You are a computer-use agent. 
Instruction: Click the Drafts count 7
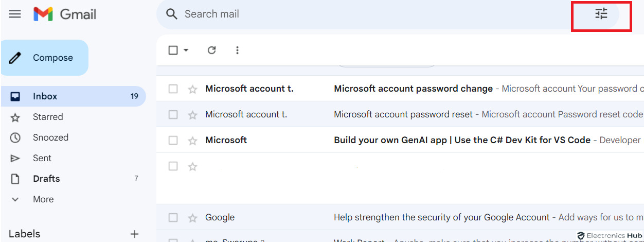pos(136,179)
